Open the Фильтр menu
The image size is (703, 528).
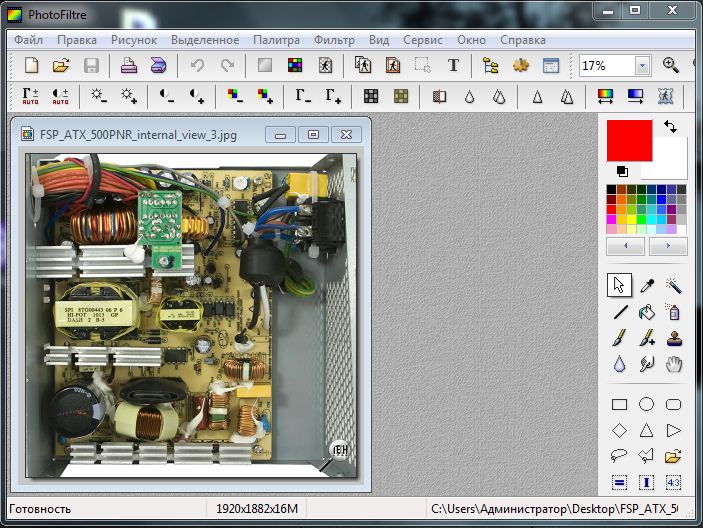tap(334, 40)
